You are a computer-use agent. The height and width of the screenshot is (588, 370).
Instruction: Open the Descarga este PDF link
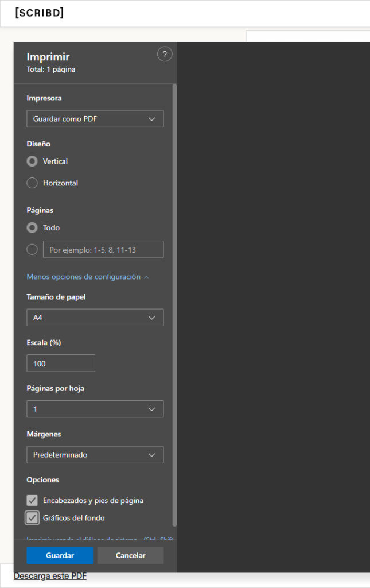[x=50, y=576]
